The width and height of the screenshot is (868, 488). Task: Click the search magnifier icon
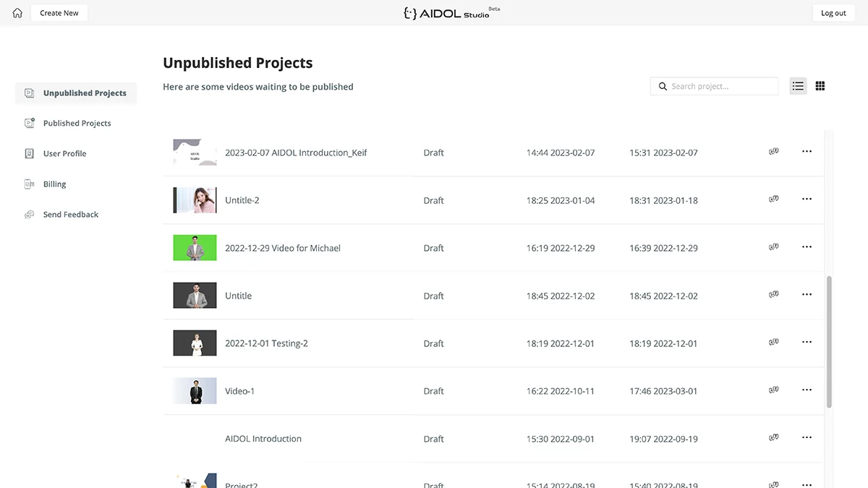663,87
